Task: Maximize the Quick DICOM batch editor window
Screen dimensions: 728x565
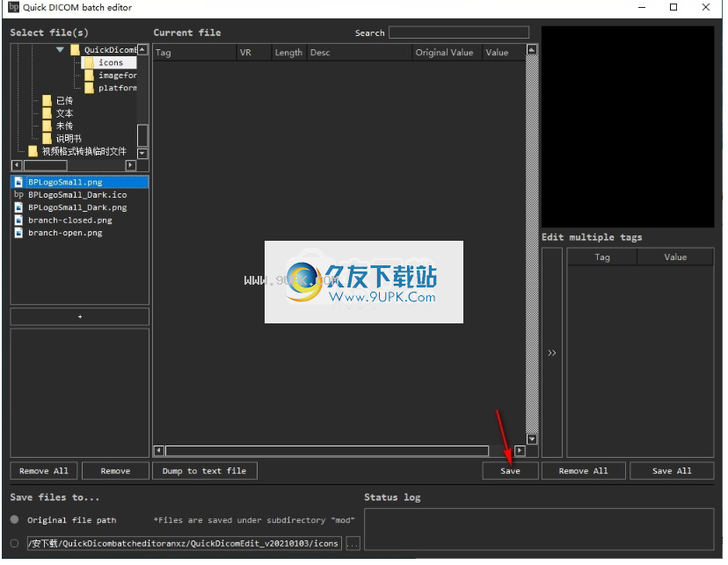Action: tap(673, 7)
